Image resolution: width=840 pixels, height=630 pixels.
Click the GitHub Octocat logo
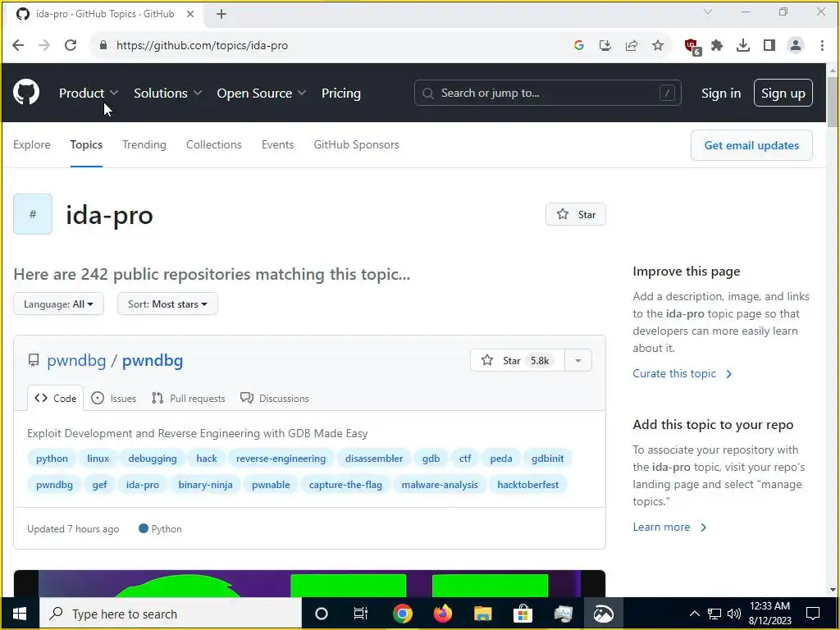pos(25,92)
